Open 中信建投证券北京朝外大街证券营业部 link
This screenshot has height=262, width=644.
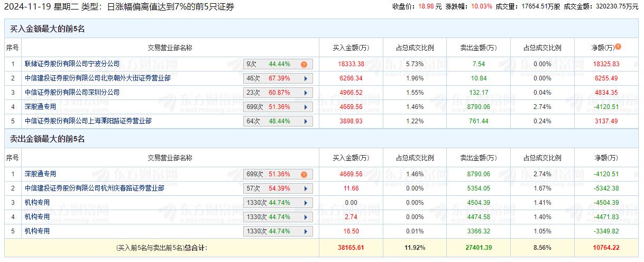(98, 78)
